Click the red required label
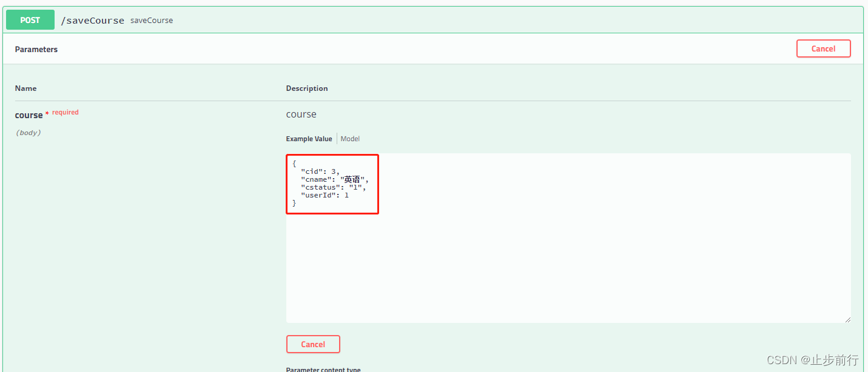868x372 pixels. 66,112
